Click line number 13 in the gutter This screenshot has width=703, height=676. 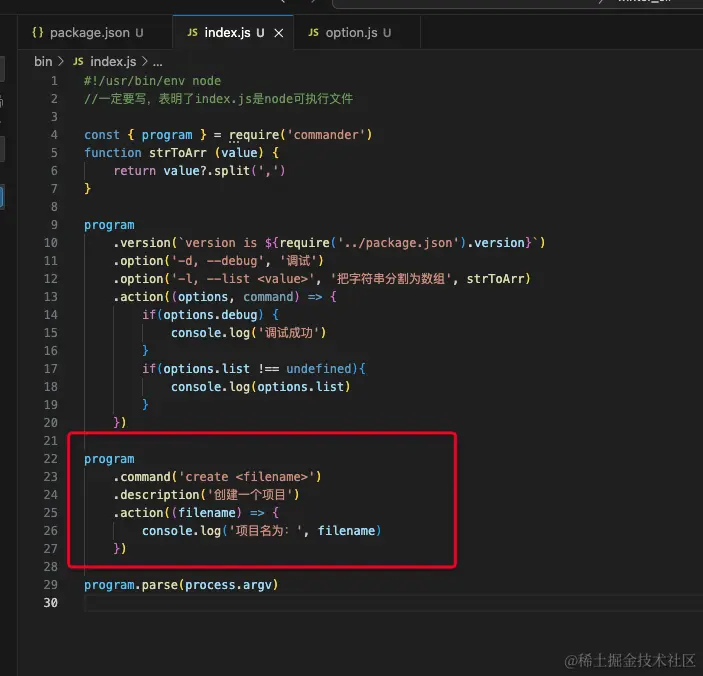click(x=51, y=297)
